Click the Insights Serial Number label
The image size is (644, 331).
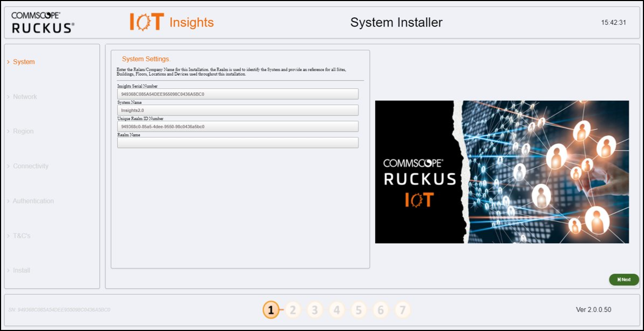pos(137,86)
